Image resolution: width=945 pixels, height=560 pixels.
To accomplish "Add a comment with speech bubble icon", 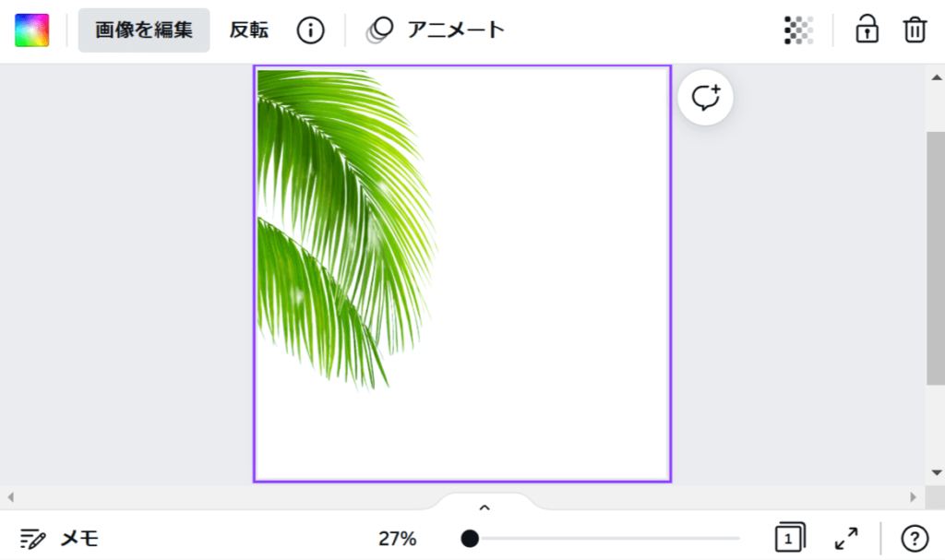I will point(706,98).
